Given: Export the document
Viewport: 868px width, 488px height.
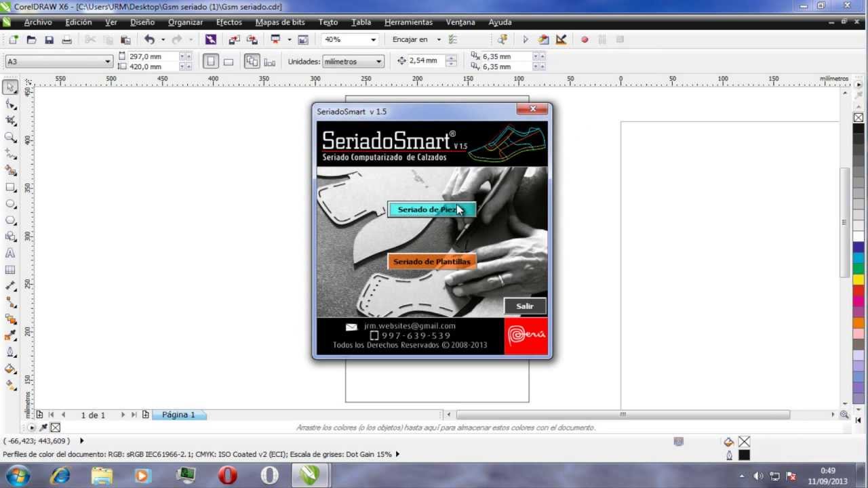Looking at the screenshot, I should coord(252,40).
